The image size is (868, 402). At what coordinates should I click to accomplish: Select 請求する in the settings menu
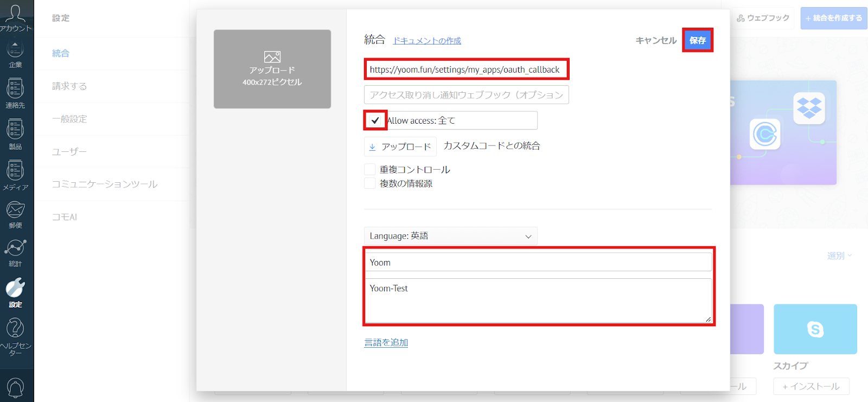click(69, 86)
